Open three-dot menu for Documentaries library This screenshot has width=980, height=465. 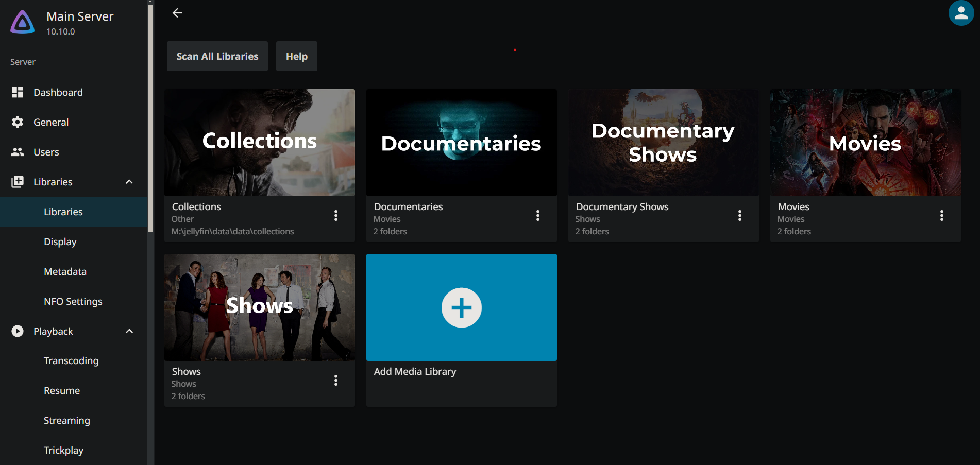pyautogui.click(x=537, y=216)
